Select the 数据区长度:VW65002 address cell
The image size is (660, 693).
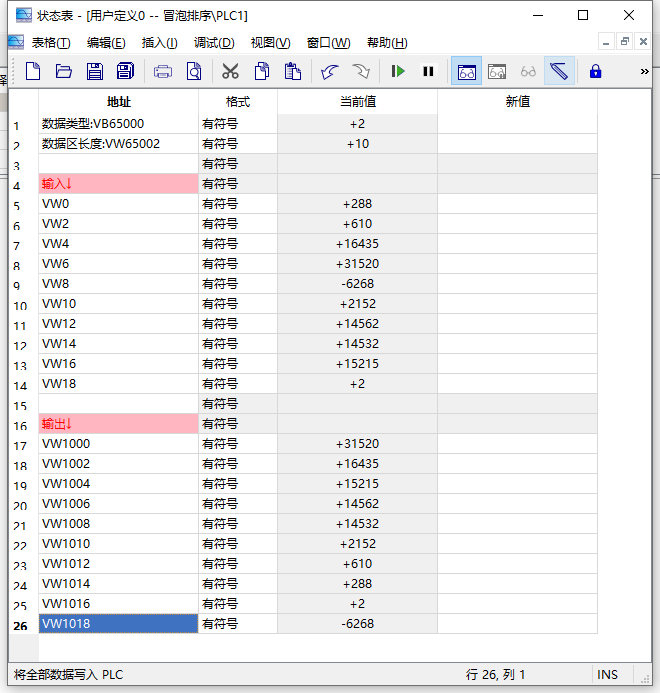tap(118, 144)
